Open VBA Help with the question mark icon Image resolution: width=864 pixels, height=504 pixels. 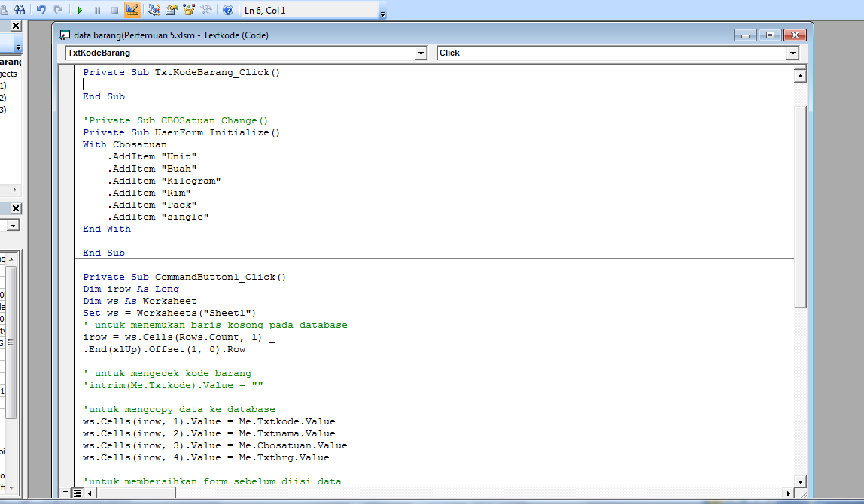(227, 10)
